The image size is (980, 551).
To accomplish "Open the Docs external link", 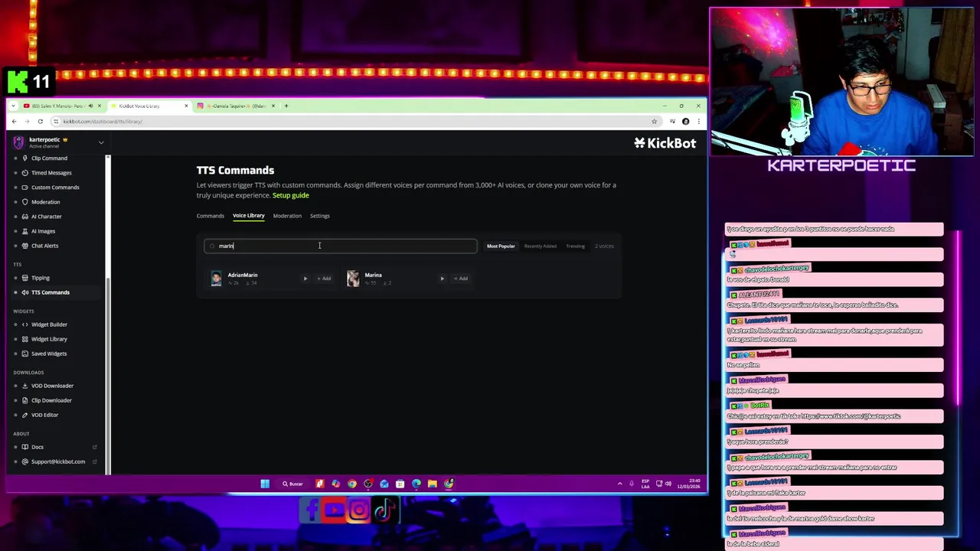I will pos(38,447).
